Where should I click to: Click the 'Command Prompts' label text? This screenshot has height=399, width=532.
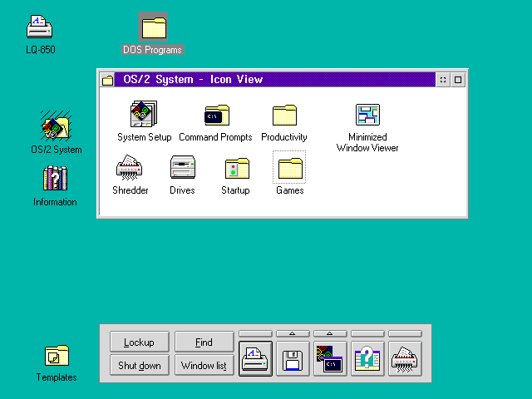(215, 137)
